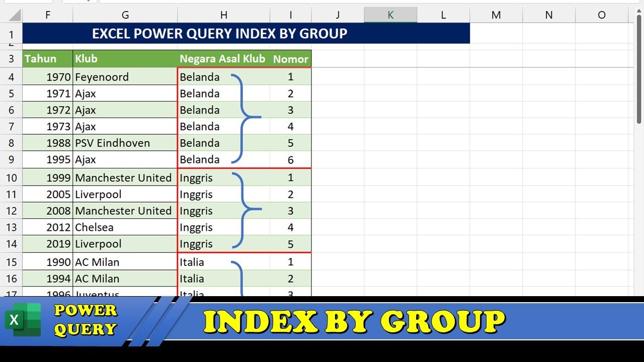Screen dimensions: 644x362
Task: Select the Nomor cell "2" in the 1994 row
Action: [x=291, y=279]
